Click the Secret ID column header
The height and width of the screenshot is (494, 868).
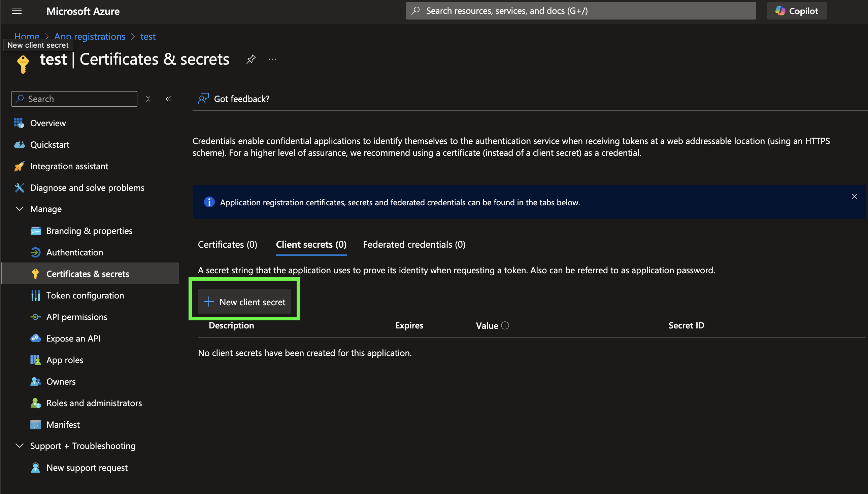686,325
